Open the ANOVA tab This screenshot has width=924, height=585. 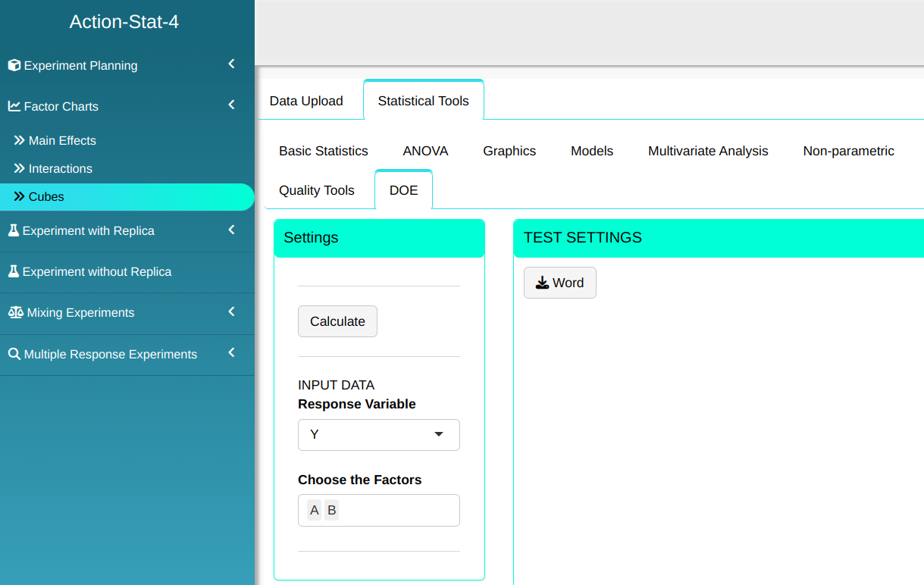point(425,151)
